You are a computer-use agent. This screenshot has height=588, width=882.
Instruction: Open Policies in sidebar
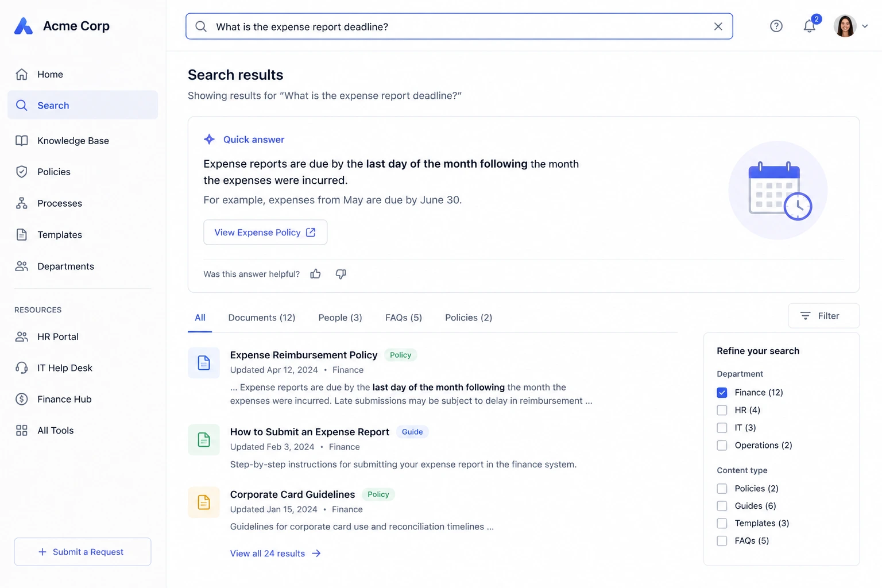(x=83, y=172)
